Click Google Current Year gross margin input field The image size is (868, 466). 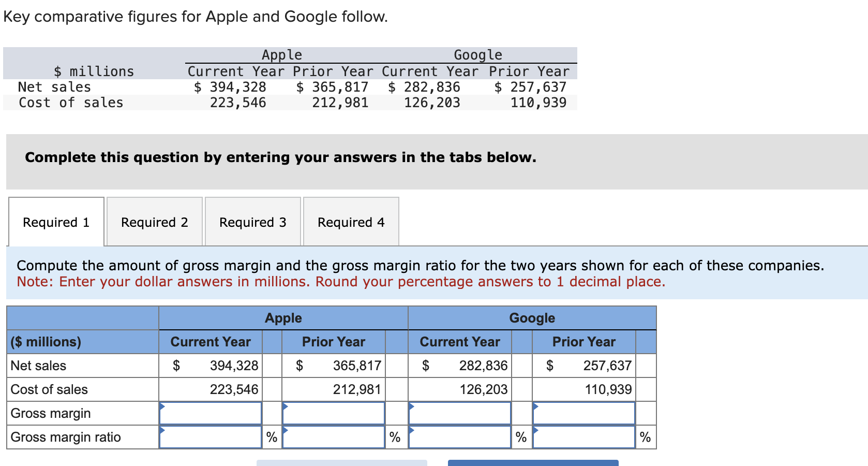[459, 413]
